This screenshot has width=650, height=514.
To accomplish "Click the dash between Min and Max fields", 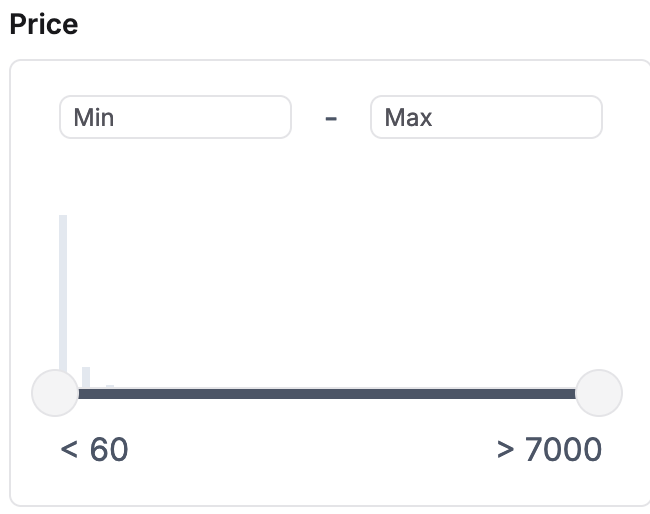I will 331,119.
